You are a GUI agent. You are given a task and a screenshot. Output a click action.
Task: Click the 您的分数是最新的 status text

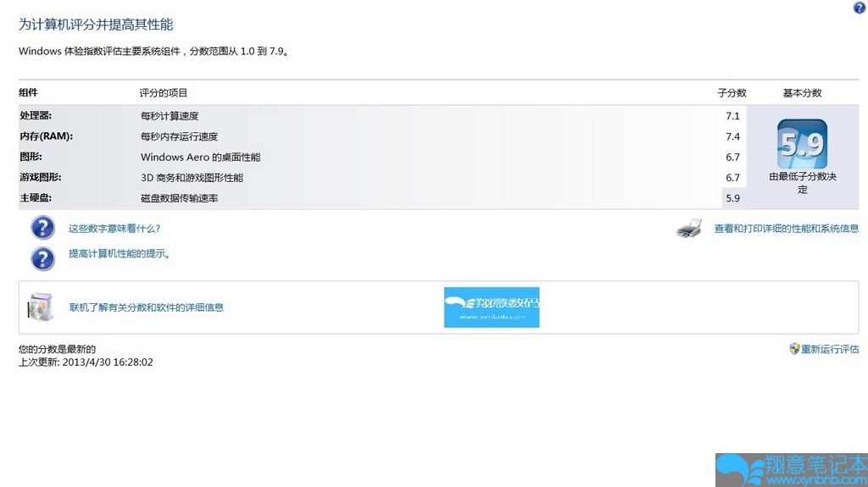[x=57, y=349]
